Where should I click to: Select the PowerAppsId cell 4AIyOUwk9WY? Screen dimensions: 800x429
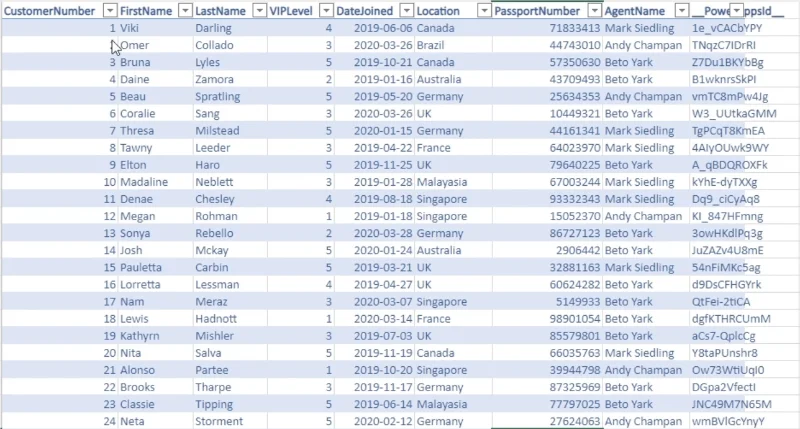coord(730,147)
